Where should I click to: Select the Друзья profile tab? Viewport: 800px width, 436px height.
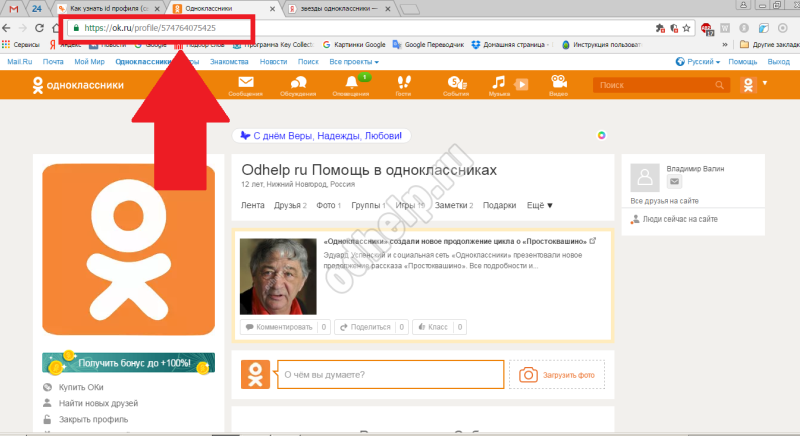pyautogui.click(x=290, y=206)
